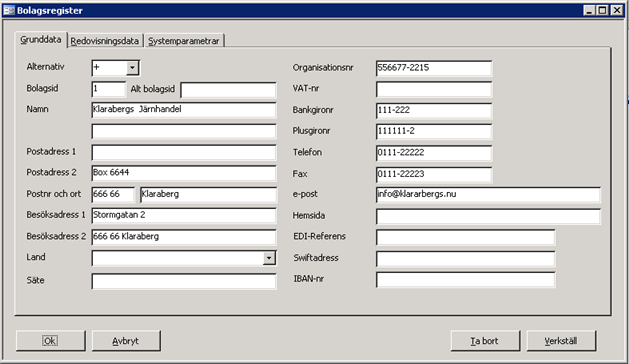The image size is (629, 364).
Task: Click the Besöksadress 1 field Stormgatan 2
Action: 184,216
